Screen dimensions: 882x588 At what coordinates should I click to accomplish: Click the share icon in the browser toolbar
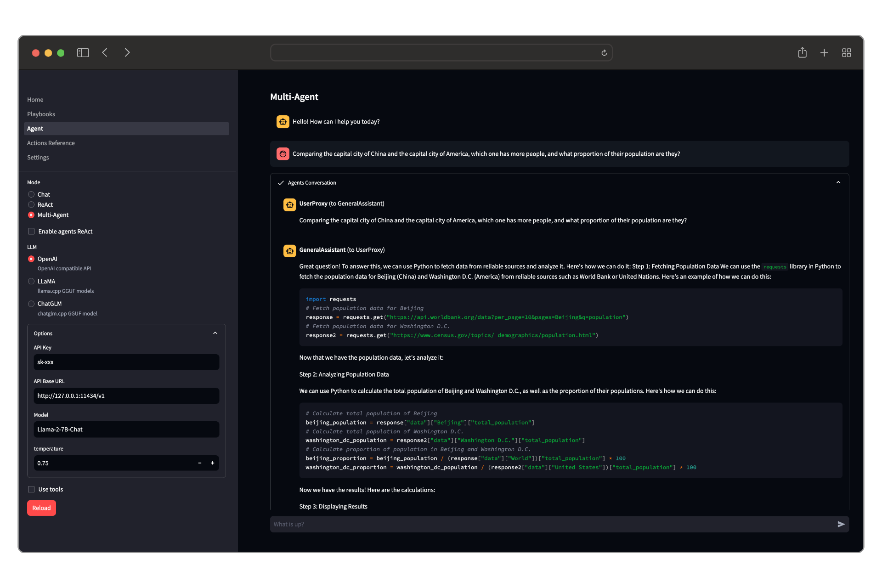click(x=802, y=53)
